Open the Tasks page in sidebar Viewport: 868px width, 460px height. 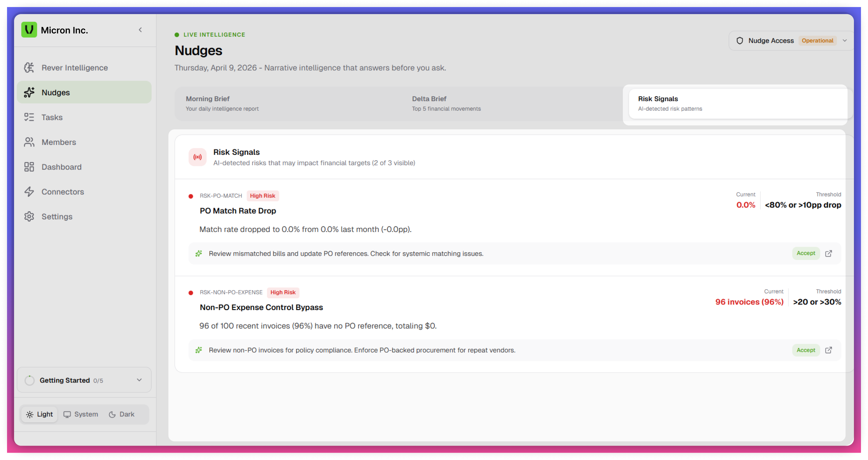(52, 117)
